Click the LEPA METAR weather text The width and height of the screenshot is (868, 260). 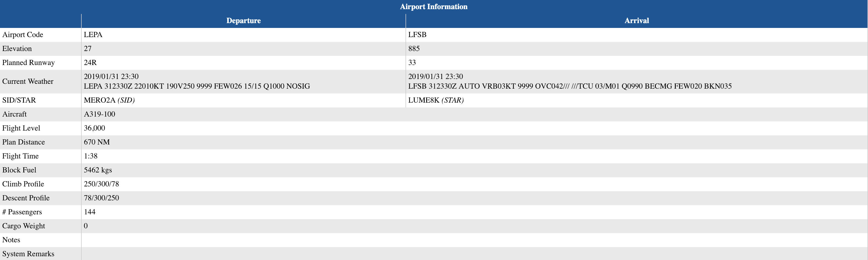coord(197,86)
